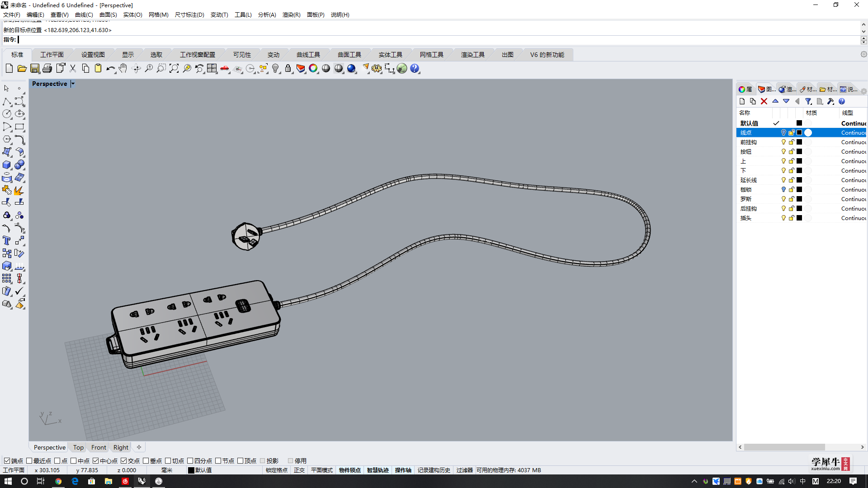The height and width of the screenshot is (488, 868).
Task: Enable the 最近点 osnap checkbox
Action: point(29,461)
